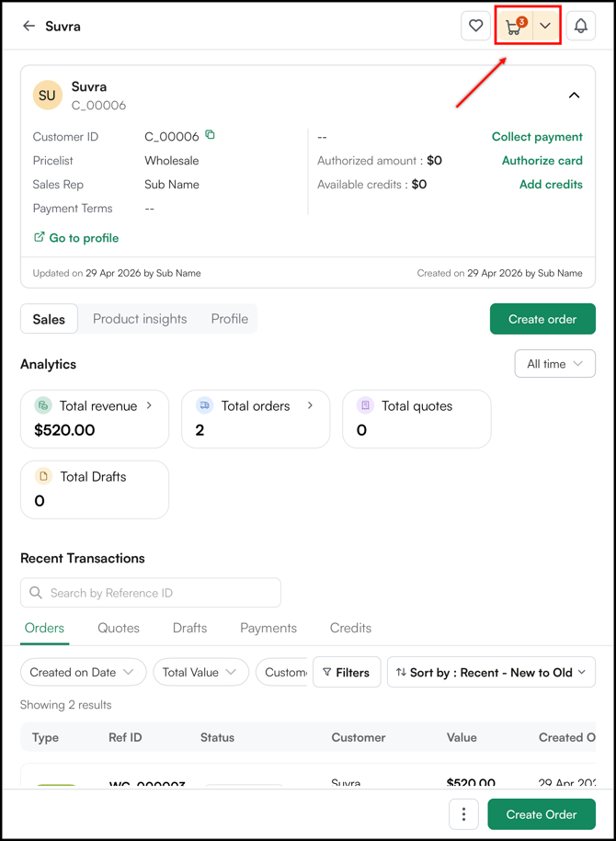This screenshot has width=616, height=841.
Task: Select the Orders transactions tab
Action: [44, 628]
